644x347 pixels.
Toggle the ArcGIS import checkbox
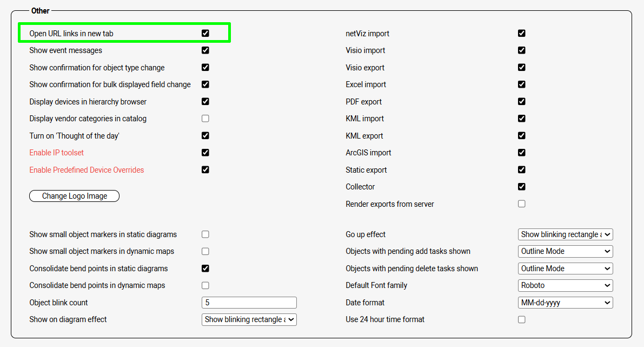click(x=522, y=153)
